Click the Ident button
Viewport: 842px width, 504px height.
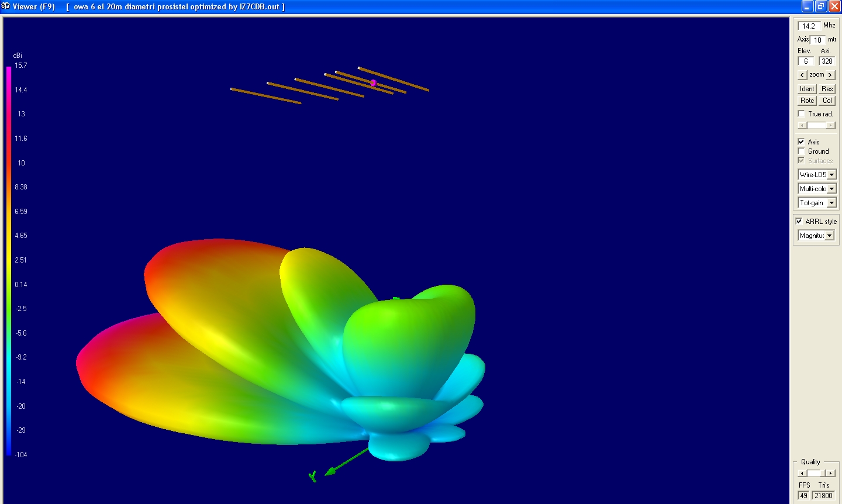tap(808, 89)
